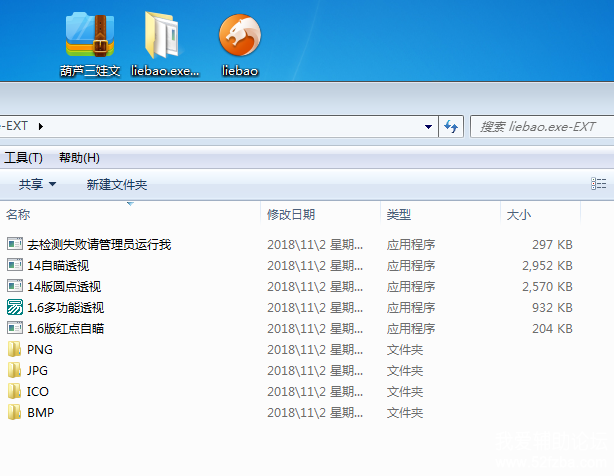Select the icon of 1.6版红点自瞄 application
The image size is (614, 476).
[15, 328]
